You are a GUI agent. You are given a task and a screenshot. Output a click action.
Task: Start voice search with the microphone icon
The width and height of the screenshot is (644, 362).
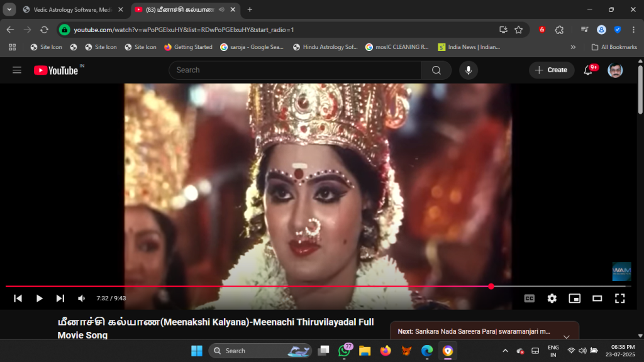tap(468, 70)
